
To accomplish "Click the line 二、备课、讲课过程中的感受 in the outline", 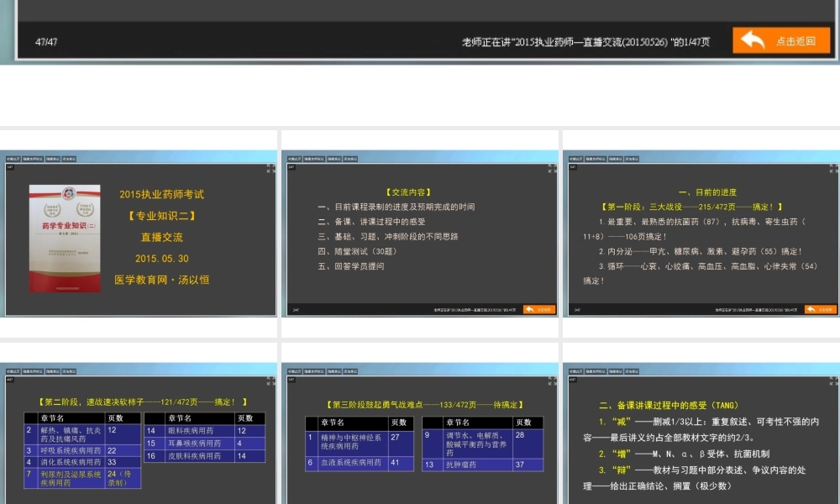I will click(x=371, y=222).
